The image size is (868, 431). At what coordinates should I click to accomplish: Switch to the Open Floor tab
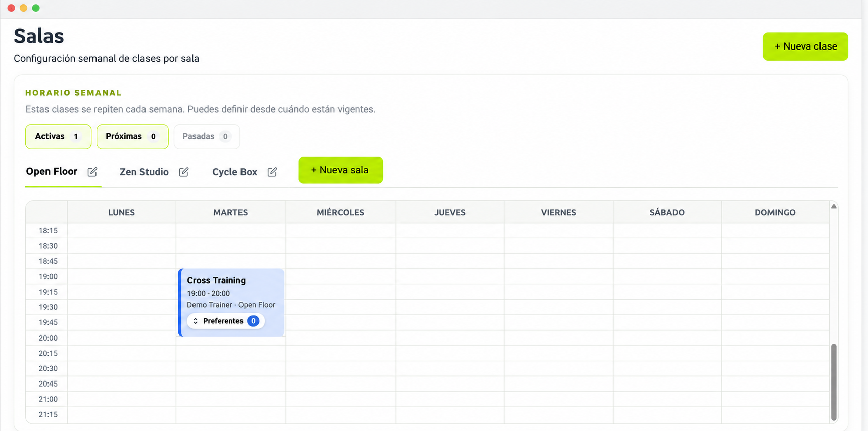[x=52, y=171]
